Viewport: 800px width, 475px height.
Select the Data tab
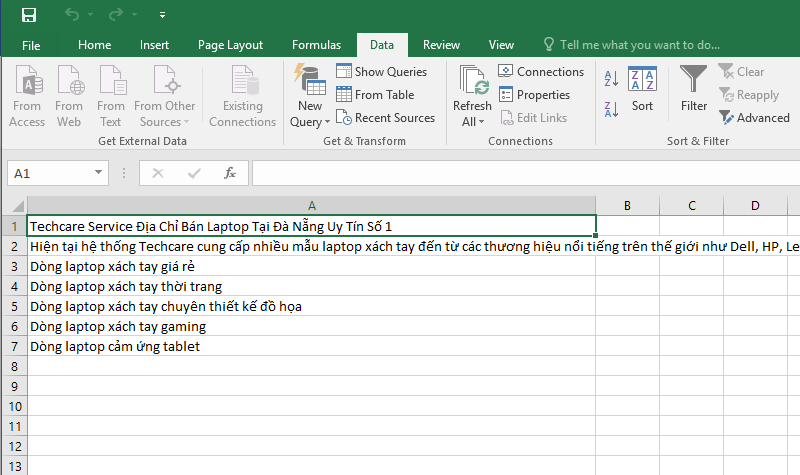pos(382,45)
